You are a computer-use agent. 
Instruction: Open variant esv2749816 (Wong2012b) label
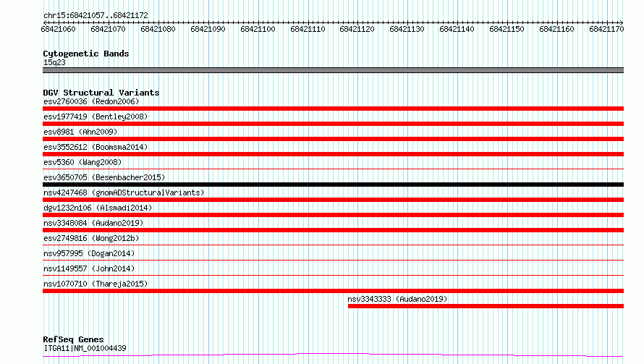click(91, 238)
